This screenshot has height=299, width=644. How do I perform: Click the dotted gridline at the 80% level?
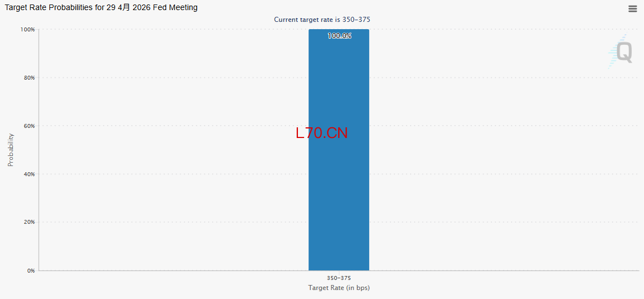tap(168, 77)
